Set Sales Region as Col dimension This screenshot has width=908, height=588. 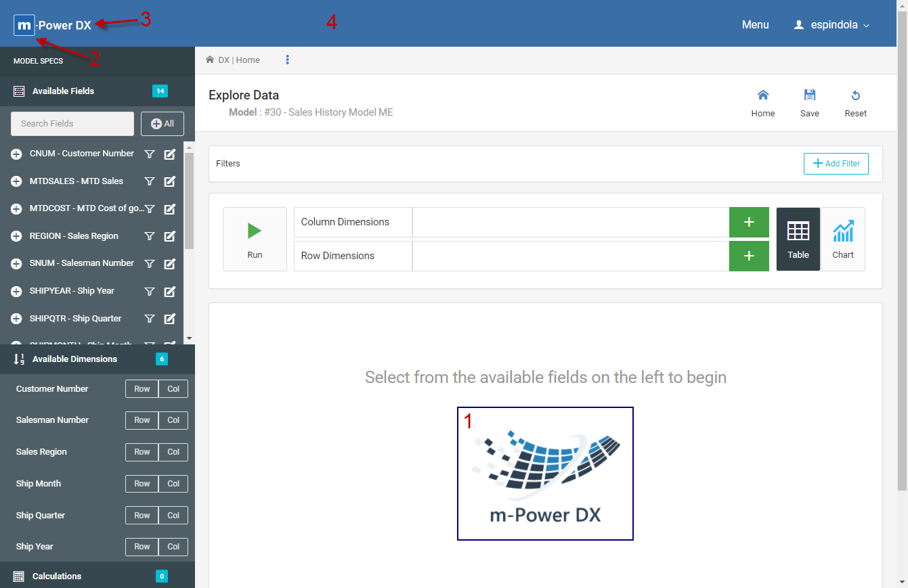click(x=173, y=452)
